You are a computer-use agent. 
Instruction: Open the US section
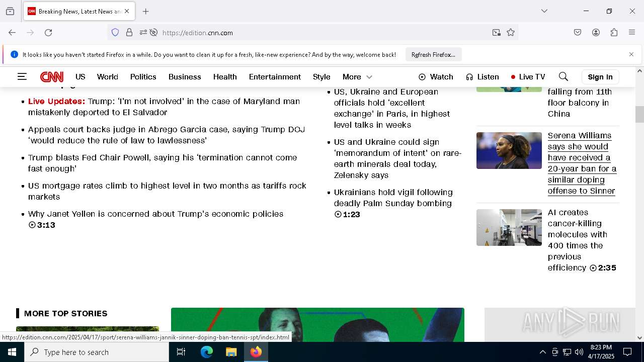80,77
